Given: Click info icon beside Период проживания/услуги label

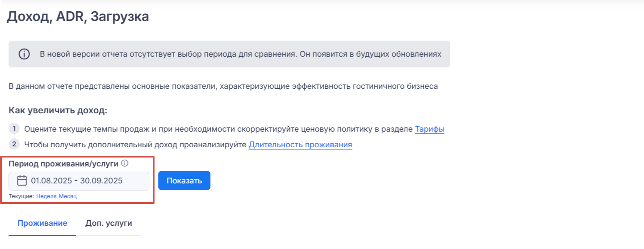Looking at the screenshot, I should pyautogui.click(x=125, y=163).
